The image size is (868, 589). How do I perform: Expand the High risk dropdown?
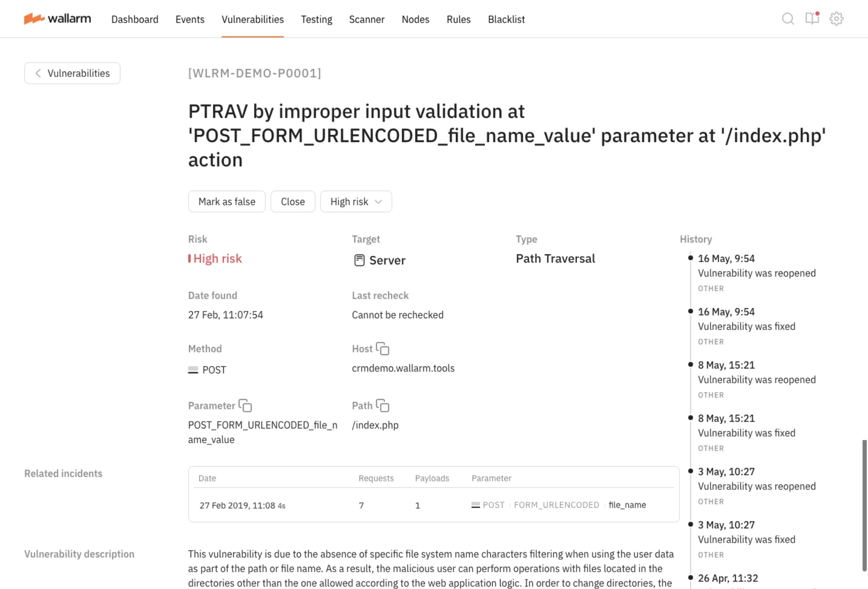tap(356, 201)
